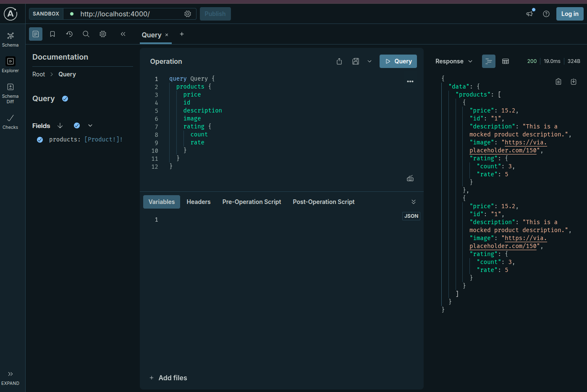This screenshot has width=587, height=392.
Task: Switch the response to table view
Action: click(505, 61)
